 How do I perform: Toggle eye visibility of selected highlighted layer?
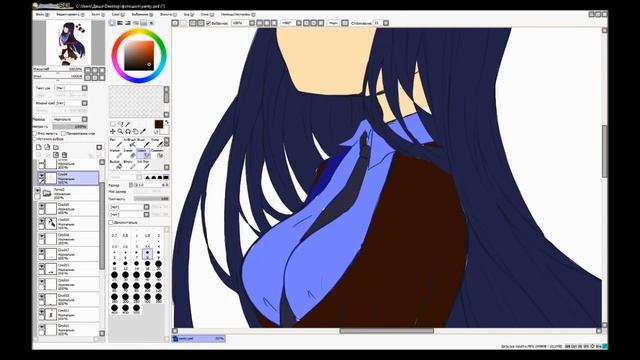click(42, 175)
